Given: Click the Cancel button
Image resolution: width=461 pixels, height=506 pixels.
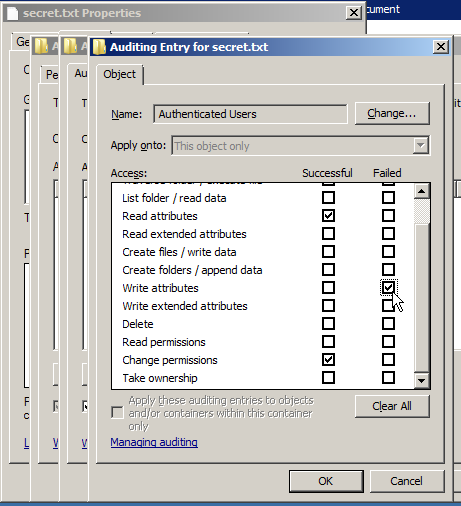Looking at the screenshot, I should [407, 481].
